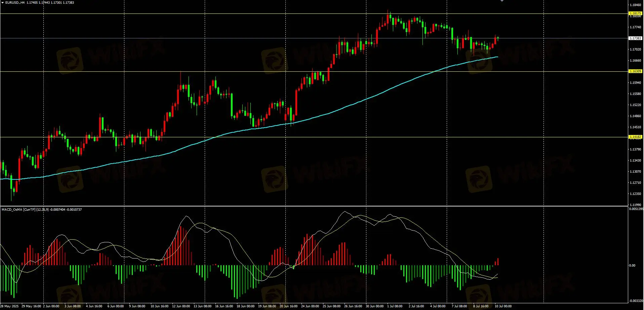
Task: Click the 1.13430 price axis label
Action: coord(635,161)
